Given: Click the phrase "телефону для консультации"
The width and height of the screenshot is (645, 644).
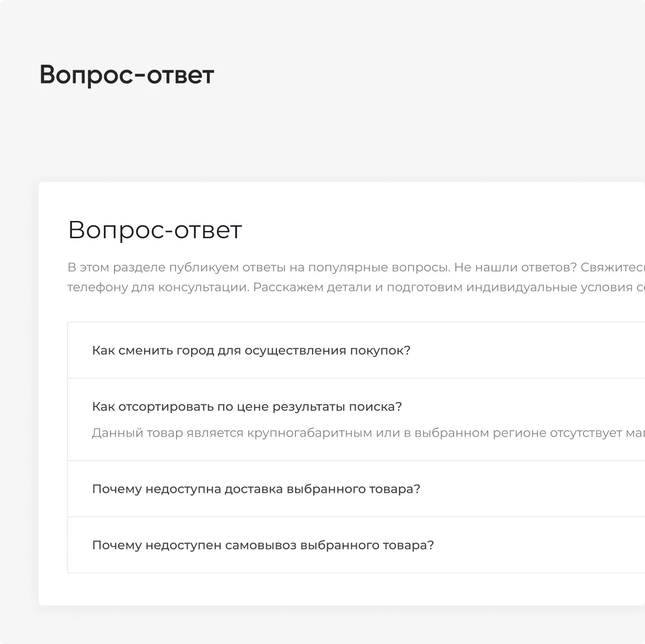Looking at the screenshot, I should click(158, 287).
